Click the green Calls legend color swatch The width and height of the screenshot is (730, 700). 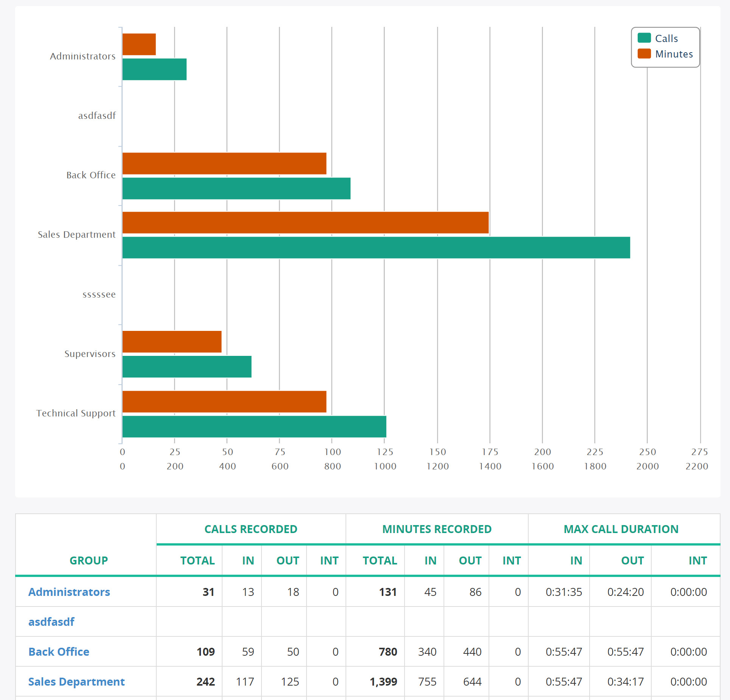[x=644, y=38]
